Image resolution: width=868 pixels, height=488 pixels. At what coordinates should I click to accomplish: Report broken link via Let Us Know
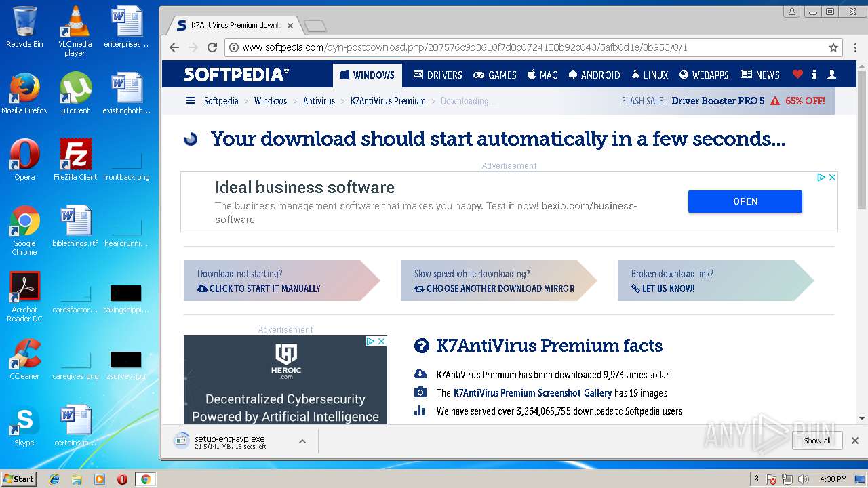[663, 288]
